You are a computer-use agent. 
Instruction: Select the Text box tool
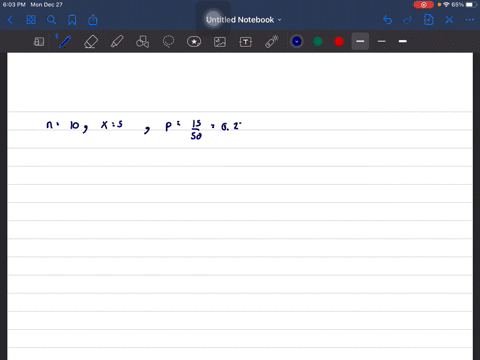click(x=245, y=42)
